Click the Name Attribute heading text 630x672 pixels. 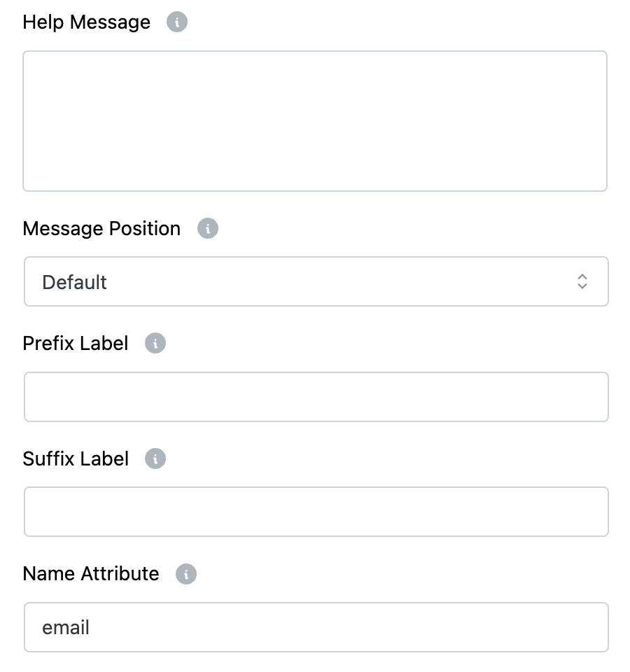[x=91, y=573]
